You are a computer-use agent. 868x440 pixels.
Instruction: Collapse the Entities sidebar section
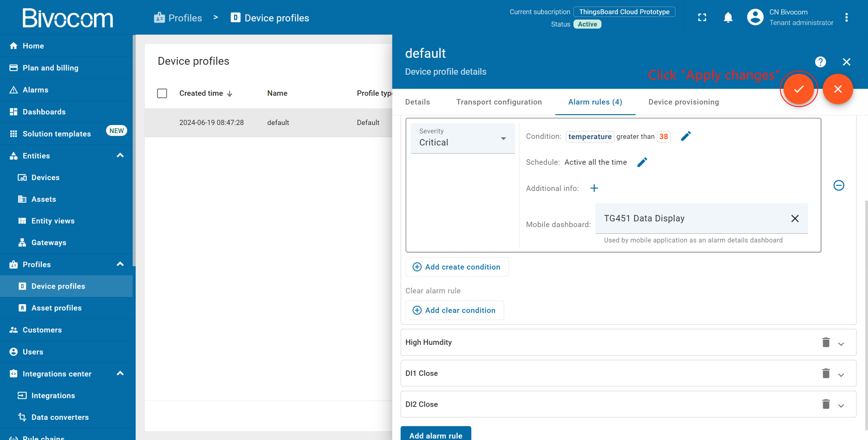(120, 155)
